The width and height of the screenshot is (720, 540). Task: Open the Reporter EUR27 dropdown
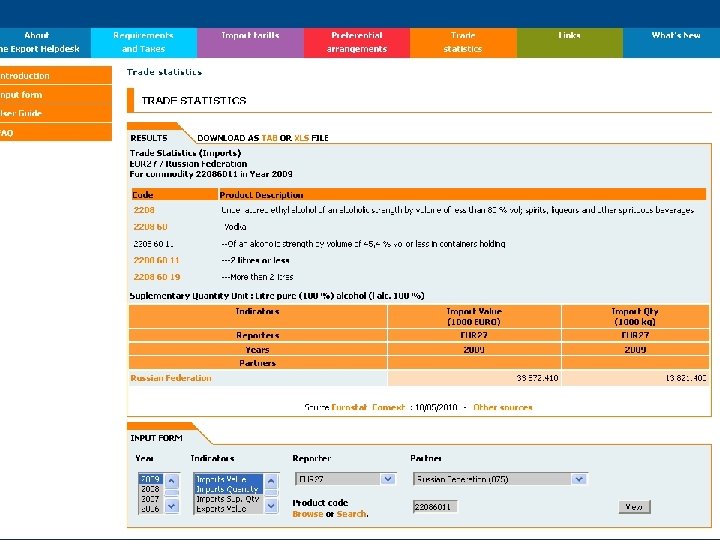point(345,479)
